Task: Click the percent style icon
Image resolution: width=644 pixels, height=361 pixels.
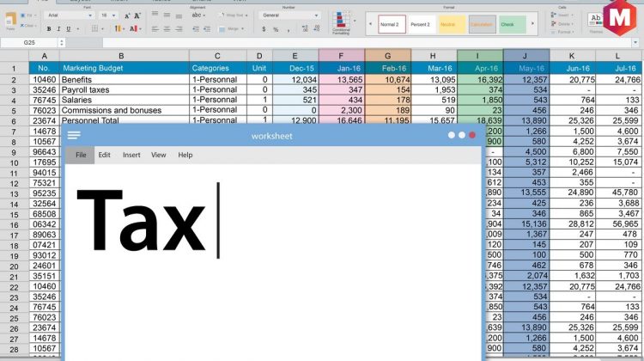Action: pyautogui.click(x=276, y=29)
